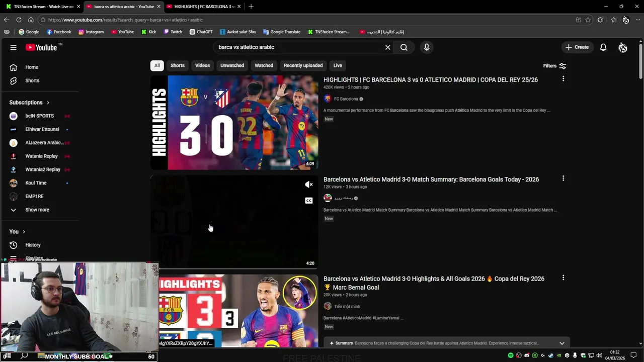Toggle captions on the inline preview

309,201
